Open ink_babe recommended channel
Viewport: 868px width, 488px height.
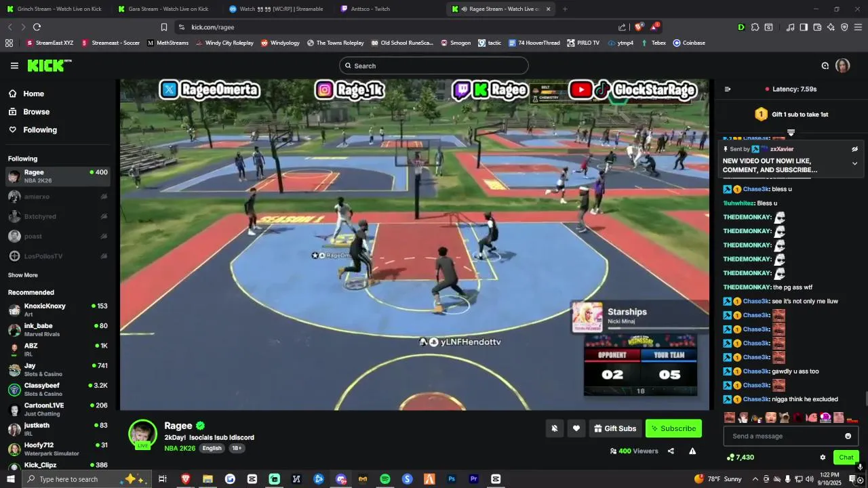coord(57,330)
